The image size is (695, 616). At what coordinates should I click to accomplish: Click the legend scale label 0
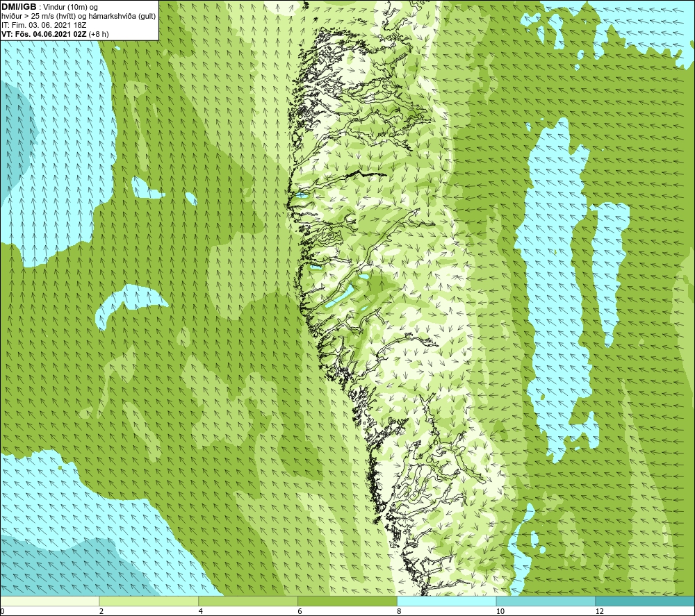tap(2, 611)
